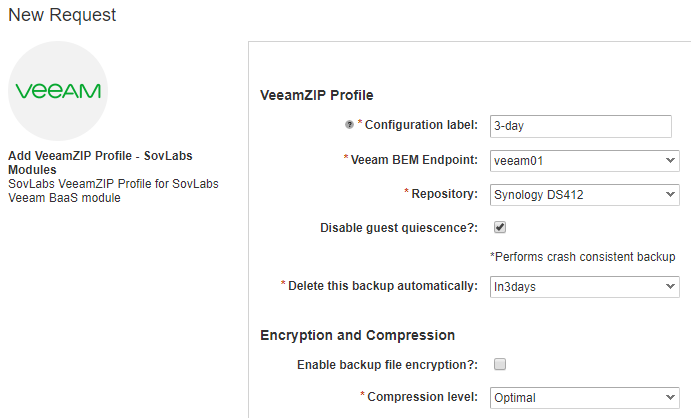Viewport: 691px width, 418px height.
Task: Click the Veeam logo image
Action: 57,91
